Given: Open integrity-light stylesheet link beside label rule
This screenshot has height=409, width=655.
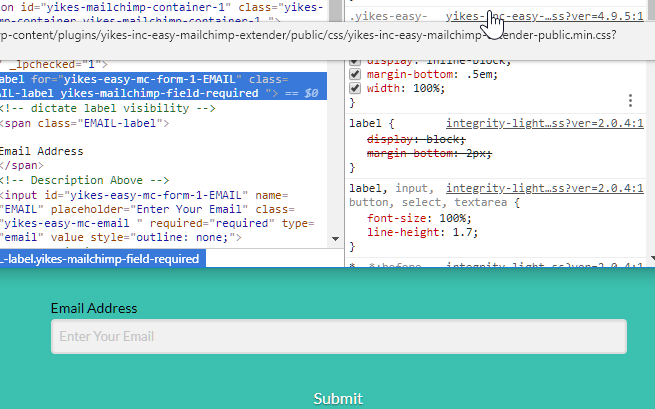Looking at the screenshot, I should click(544, 123).
